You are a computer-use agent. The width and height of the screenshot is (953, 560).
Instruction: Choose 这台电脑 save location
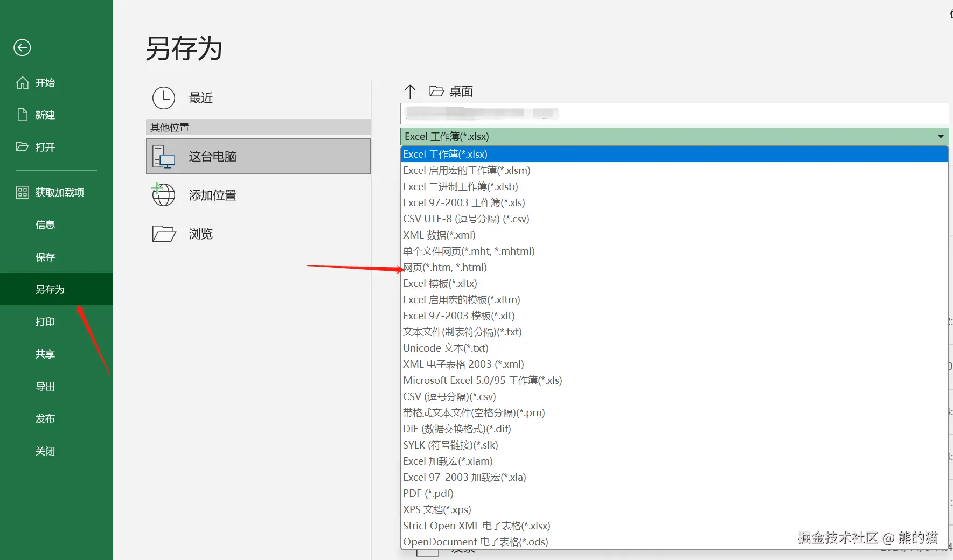[x=258, y=156]
